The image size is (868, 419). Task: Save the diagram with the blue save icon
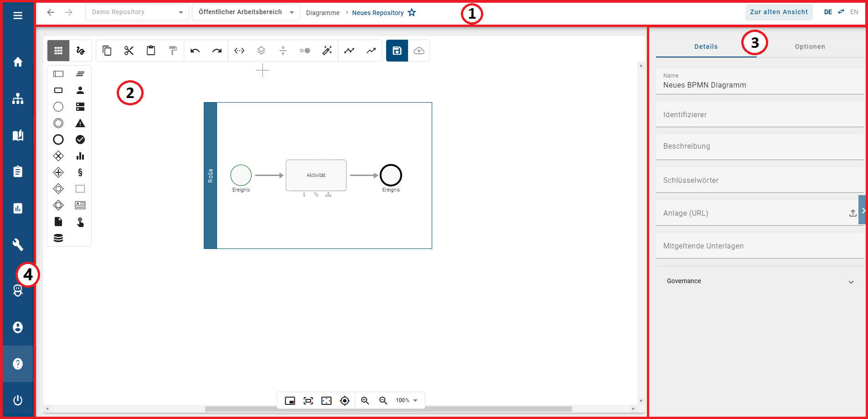pos(397,51)
